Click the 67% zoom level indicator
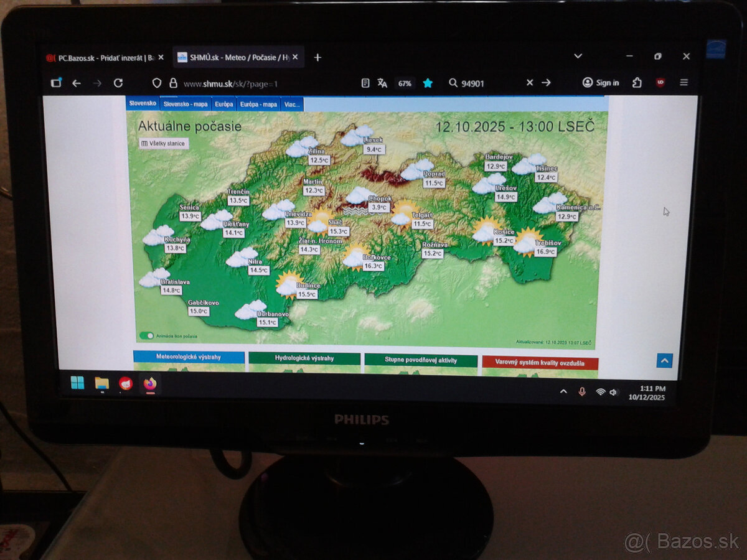The height and width of the screenshot is (560, 747). click(x=405, y=83)
